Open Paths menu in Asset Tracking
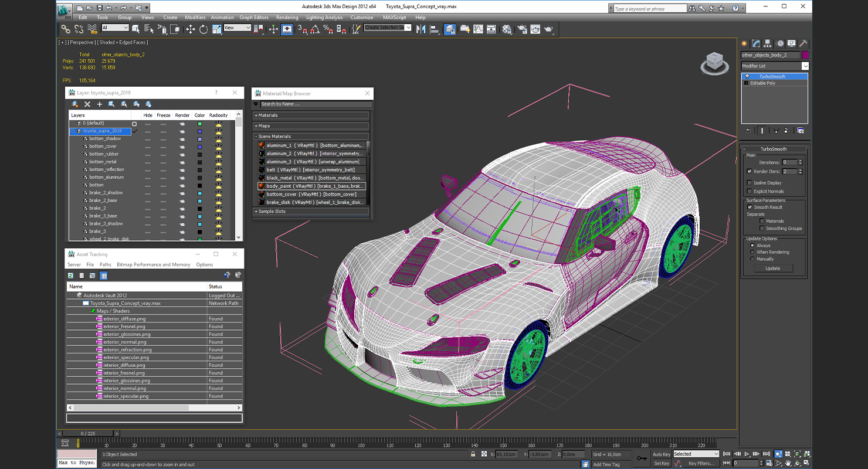Image resolution: width=868 pixels, height=469 pixels. point(106,264)
